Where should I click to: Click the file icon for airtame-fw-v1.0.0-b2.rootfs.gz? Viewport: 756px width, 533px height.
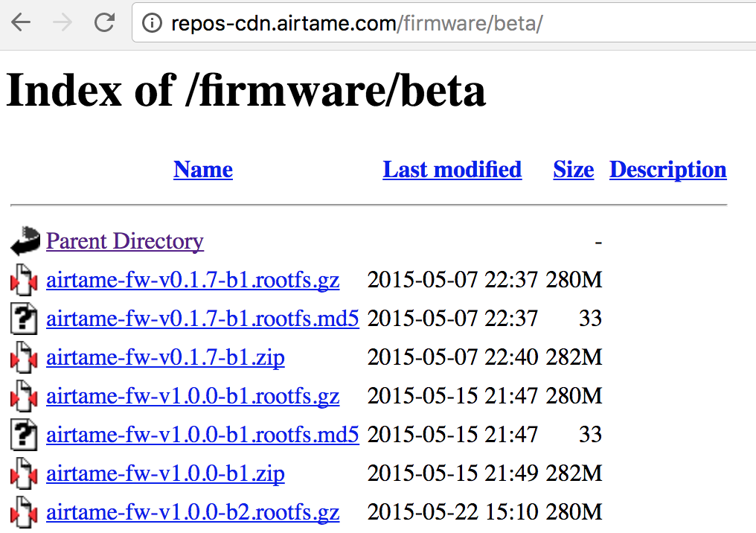[24, 512]
